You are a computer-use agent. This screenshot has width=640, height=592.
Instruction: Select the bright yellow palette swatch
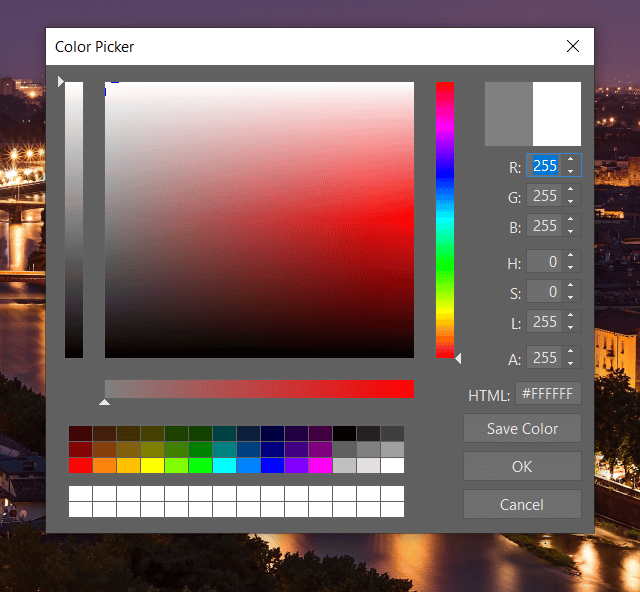(152, 465)
